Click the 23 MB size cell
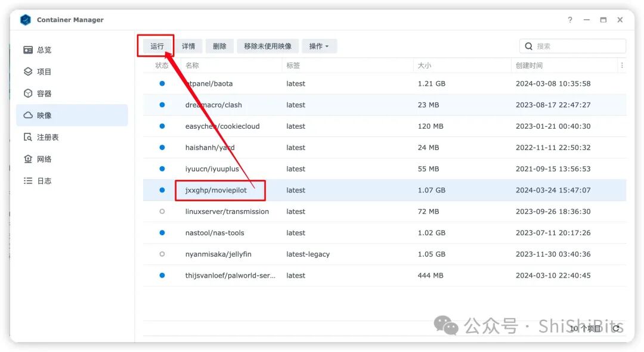The height and width of the screenshot is (352, 644). point(428,105)
